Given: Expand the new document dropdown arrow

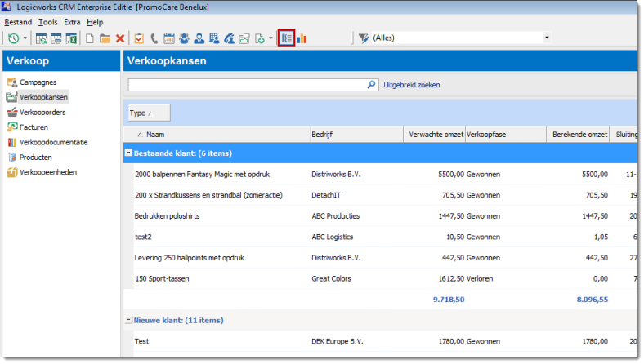Looking at the screenshot, I should (x=271, y=38).
